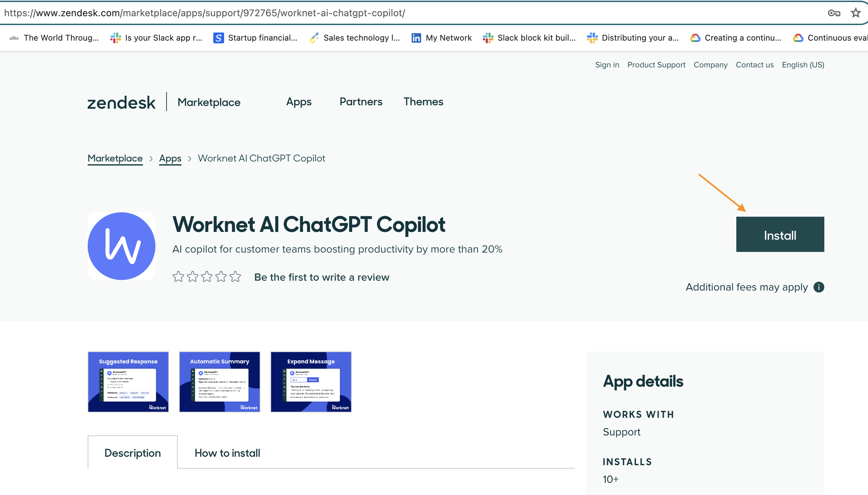Click the AI copilot tagline text
Image resolution: width=868 pixels, height=495 pixels.
click(337, 249)
